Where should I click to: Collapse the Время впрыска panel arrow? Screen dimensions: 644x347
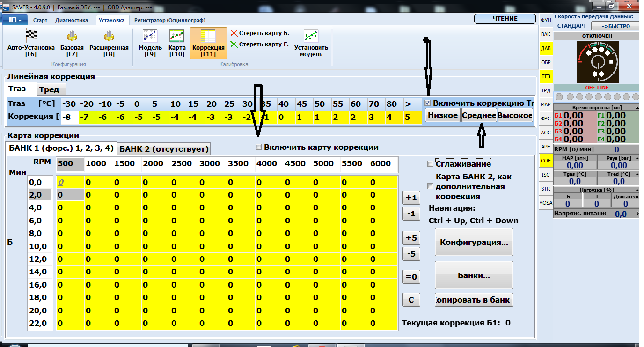(x=636, y=107)
